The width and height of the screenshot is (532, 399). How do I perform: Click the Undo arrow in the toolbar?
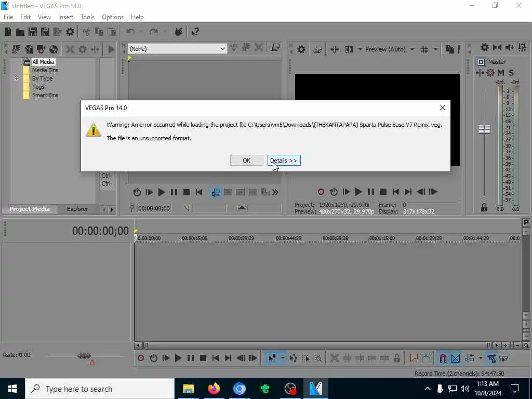(130, 32)
